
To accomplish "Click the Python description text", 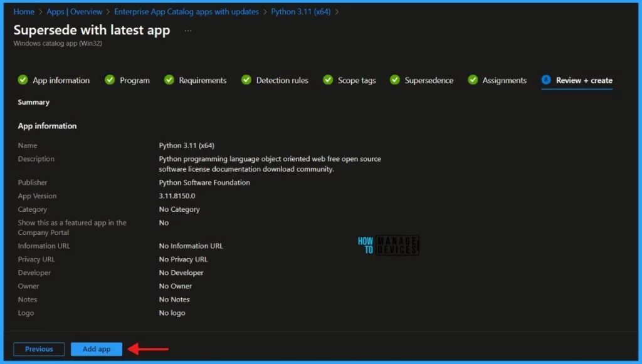I will [x=270, y=164].
